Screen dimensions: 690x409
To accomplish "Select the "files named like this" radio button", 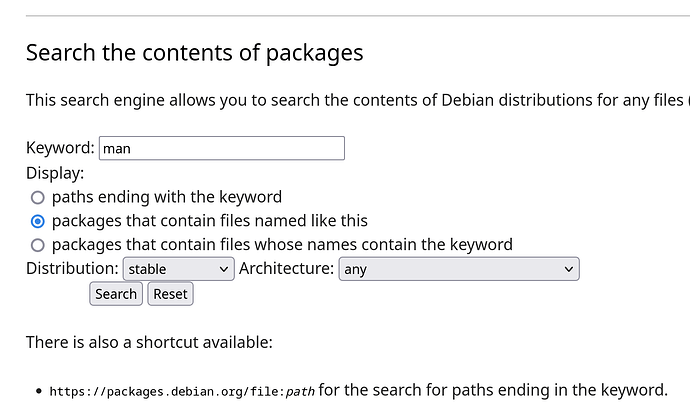I will coord(38,221).
